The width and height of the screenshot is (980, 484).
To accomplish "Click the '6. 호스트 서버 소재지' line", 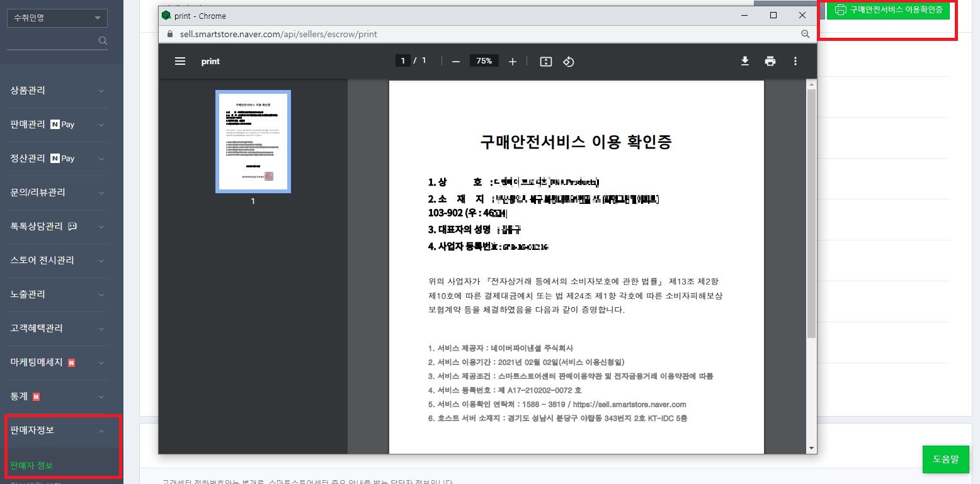I will coord(557,418).
